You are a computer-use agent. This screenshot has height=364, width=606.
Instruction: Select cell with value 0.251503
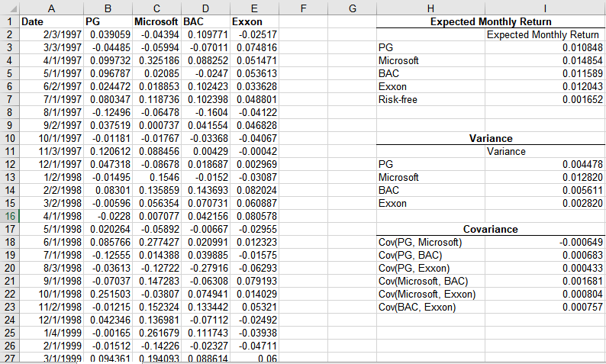[108, 294]
